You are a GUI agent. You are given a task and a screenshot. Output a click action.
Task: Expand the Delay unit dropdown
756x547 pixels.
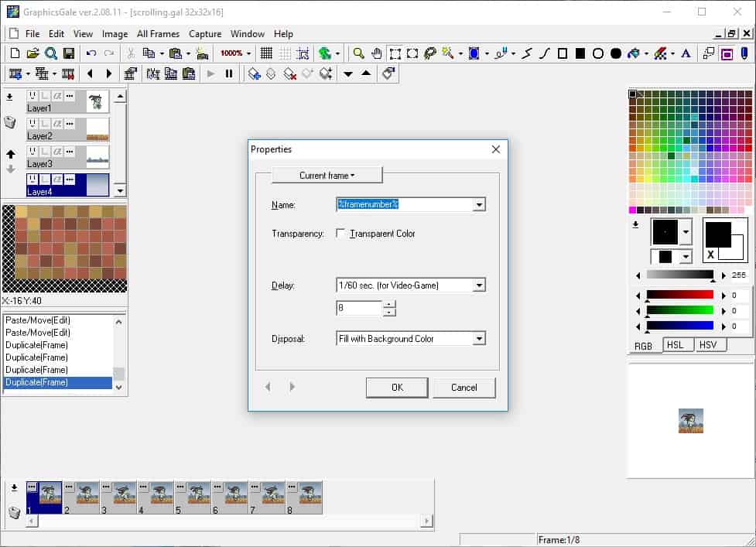[479, 285]
